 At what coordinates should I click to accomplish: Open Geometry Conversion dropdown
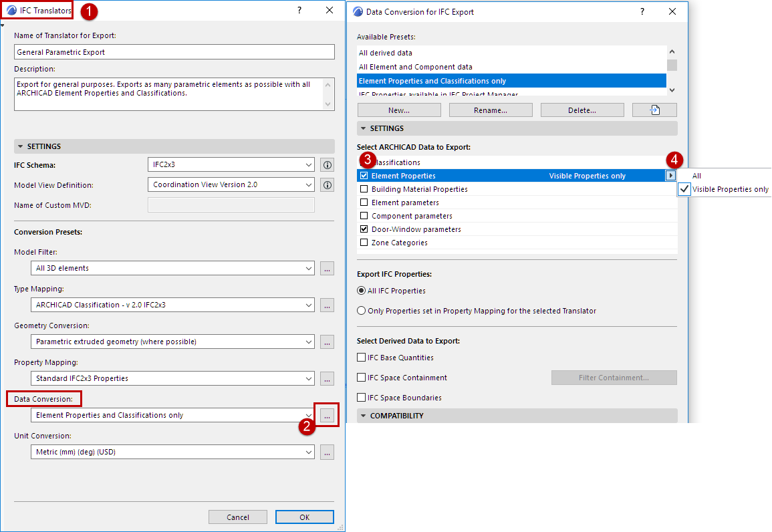tap(172, 342)
